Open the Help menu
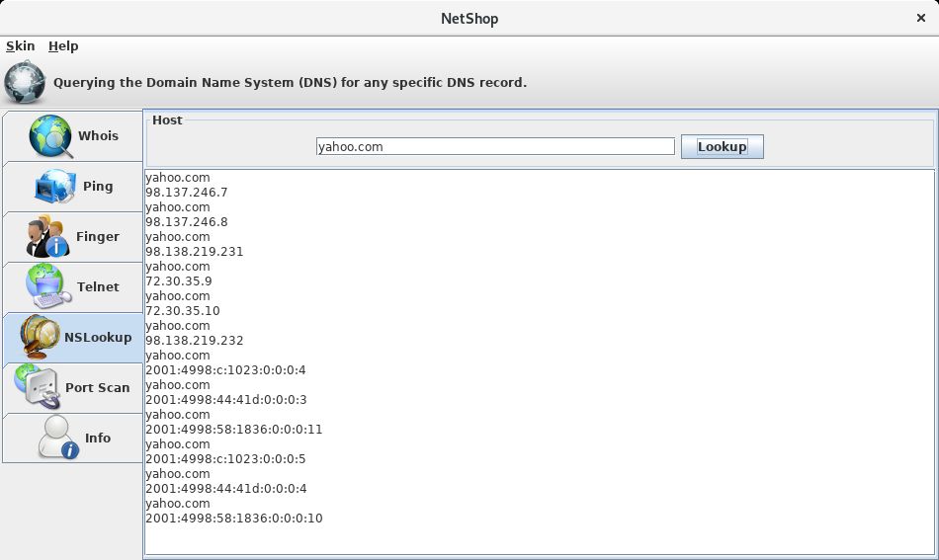 tap(63, 46)
